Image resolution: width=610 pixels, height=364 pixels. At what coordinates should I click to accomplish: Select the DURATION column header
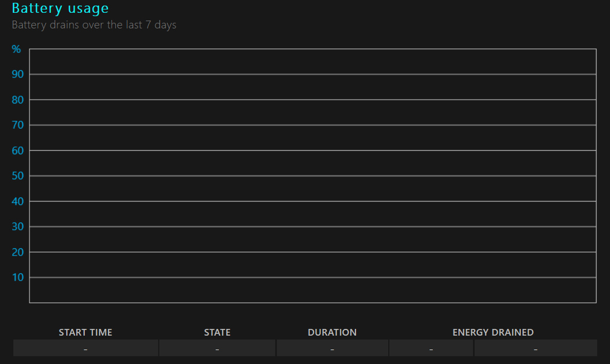click(x=332, y=332)
